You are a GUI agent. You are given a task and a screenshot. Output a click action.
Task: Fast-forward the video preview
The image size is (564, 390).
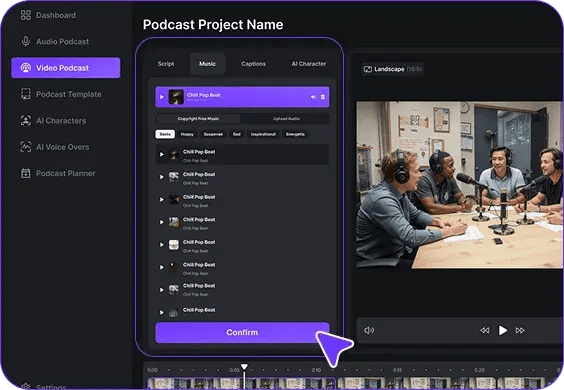click(x=520, y=330)
